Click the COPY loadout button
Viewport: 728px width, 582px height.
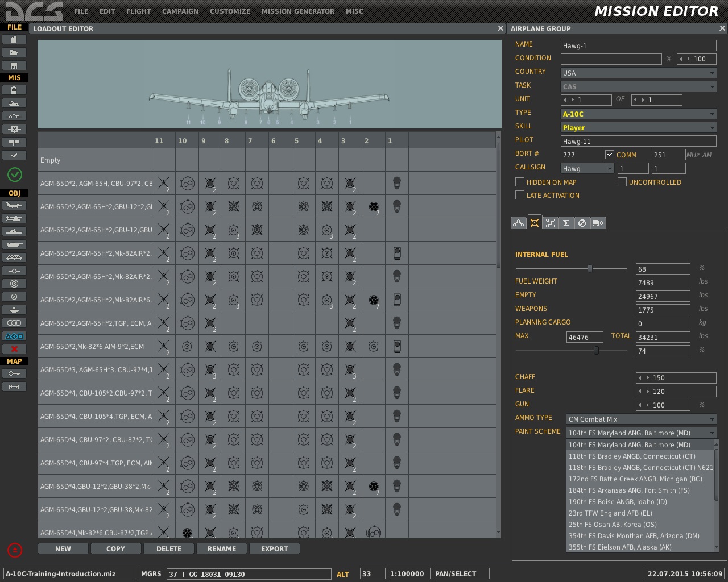click(x=115, y=549)
